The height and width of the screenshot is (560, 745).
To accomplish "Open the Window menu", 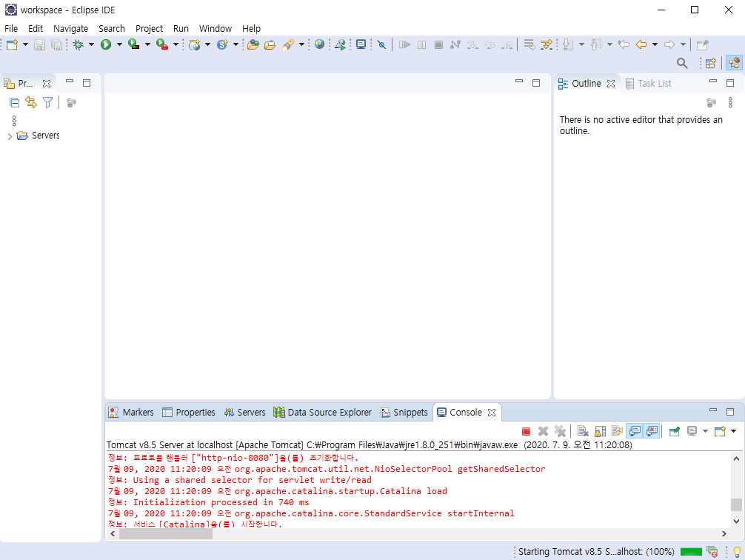I will (x=216, y=29).
